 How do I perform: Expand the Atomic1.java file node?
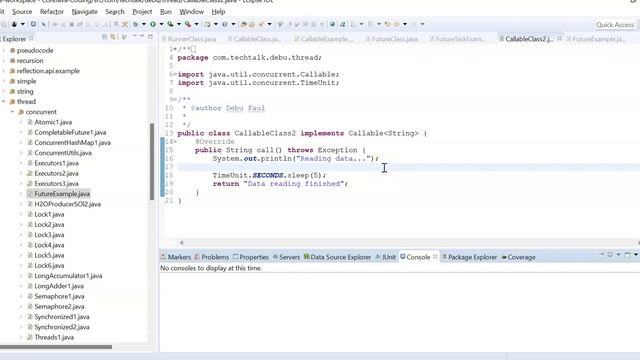click(21, 122)
